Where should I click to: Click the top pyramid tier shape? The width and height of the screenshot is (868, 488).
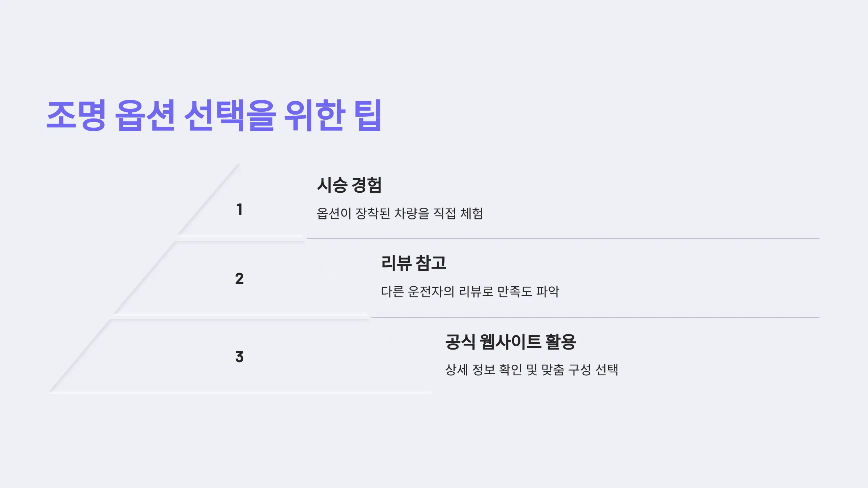(x=239, y=202)
